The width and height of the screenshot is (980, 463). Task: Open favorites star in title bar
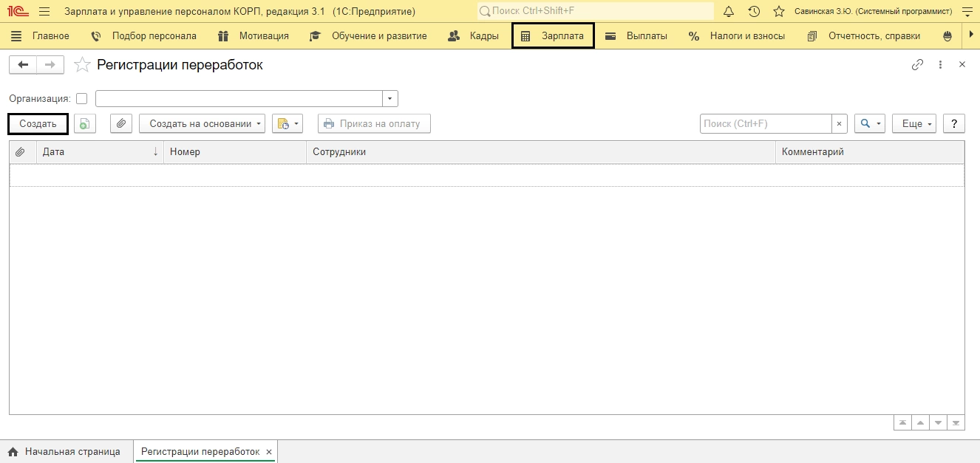click(778, 11)
